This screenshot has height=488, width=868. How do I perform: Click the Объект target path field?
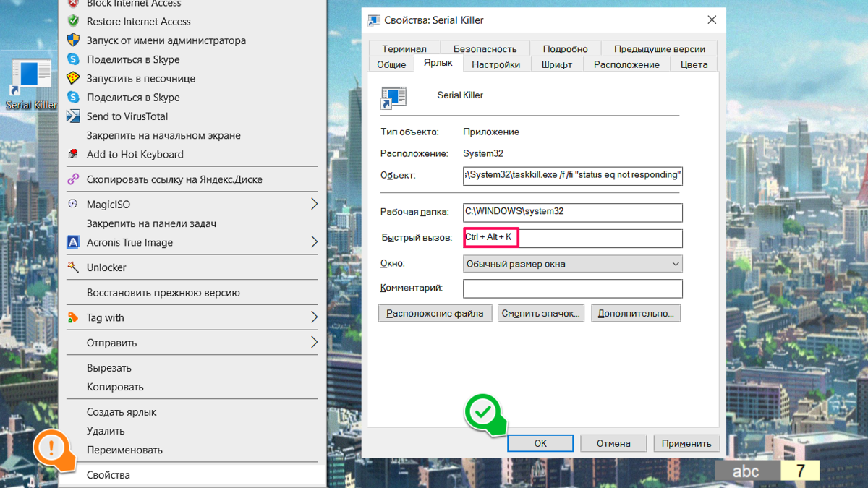pos(573,176)
